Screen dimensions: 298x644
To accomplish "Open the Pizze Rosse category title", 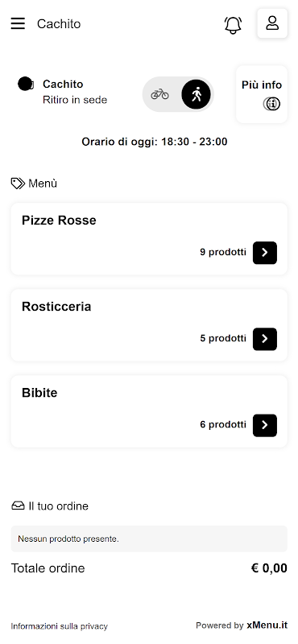I will (59, 220).
